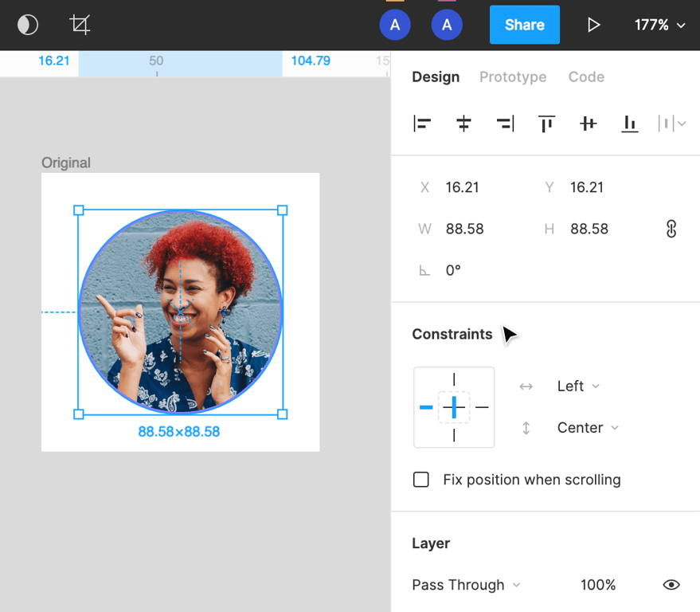Image resolution: width=700 pixels, height=612 pixels.
Task: Click the align left icon
Action: click(422, 124)
